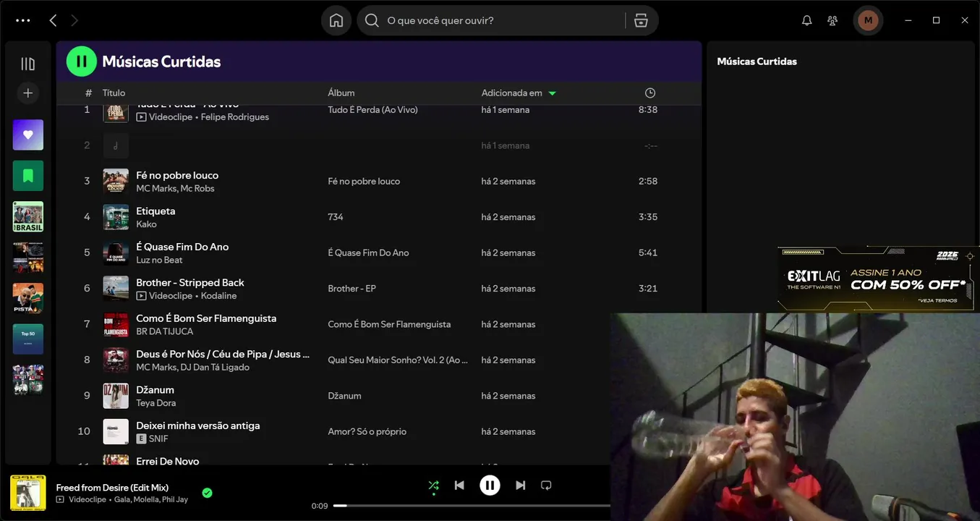This screenshot has width=980, height=521.
Task: Seek on the playback progress bar
Action: pyautogui.click(x=472, y=506)
